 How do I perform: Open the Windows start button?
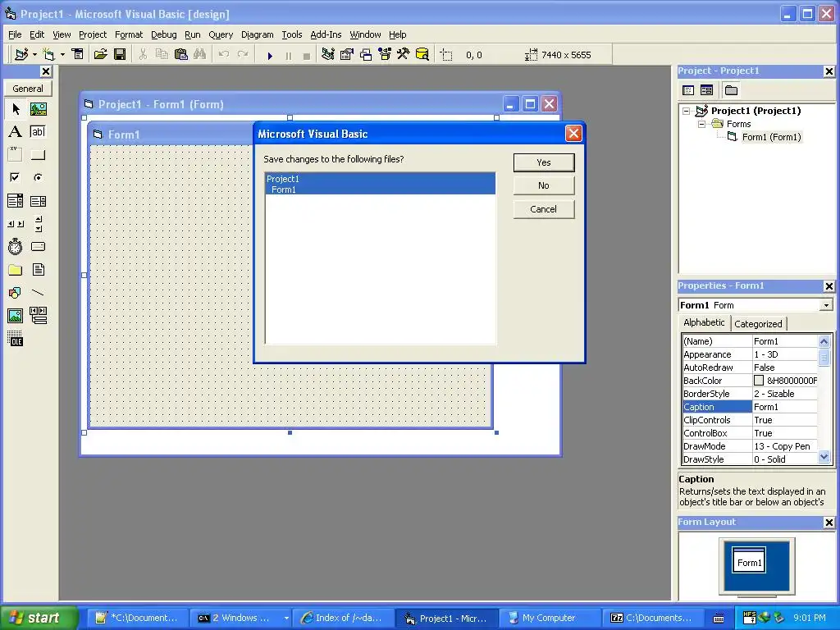[39, 618]
